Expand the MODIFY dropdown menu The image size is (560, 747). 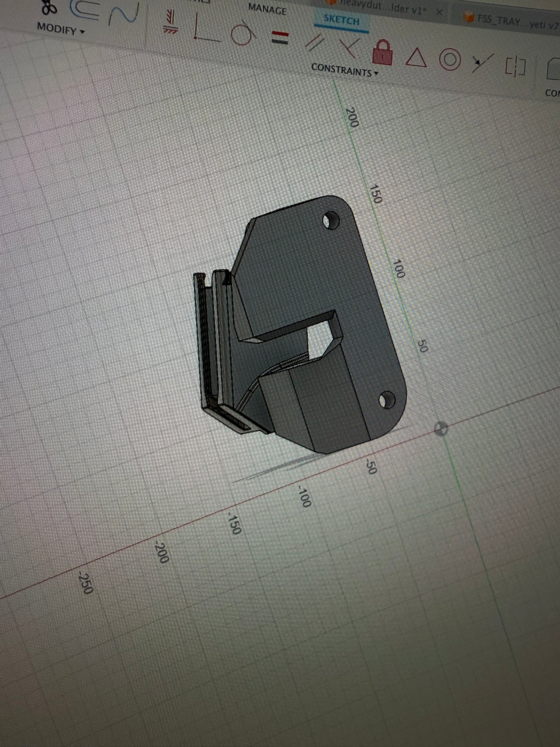(61, 29)
